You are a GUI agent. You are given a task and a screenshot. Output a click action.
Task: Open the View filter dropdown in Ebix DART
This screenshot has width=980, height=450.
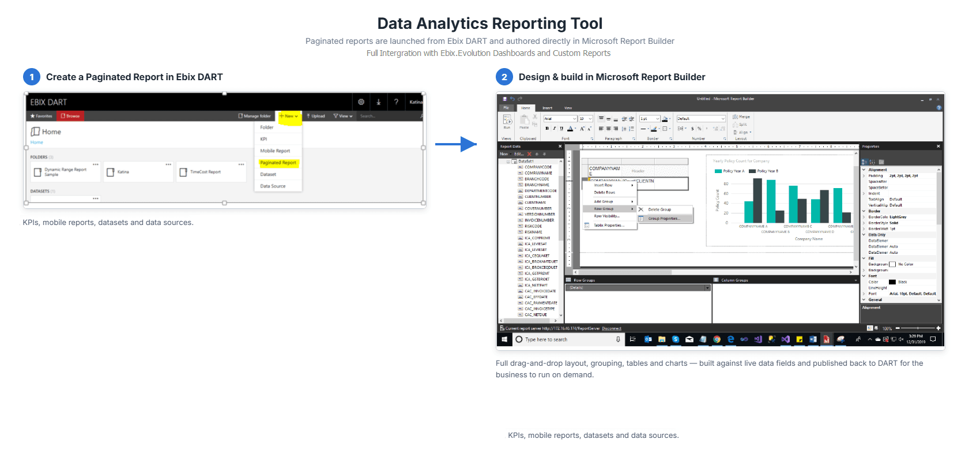click(343, 116)
